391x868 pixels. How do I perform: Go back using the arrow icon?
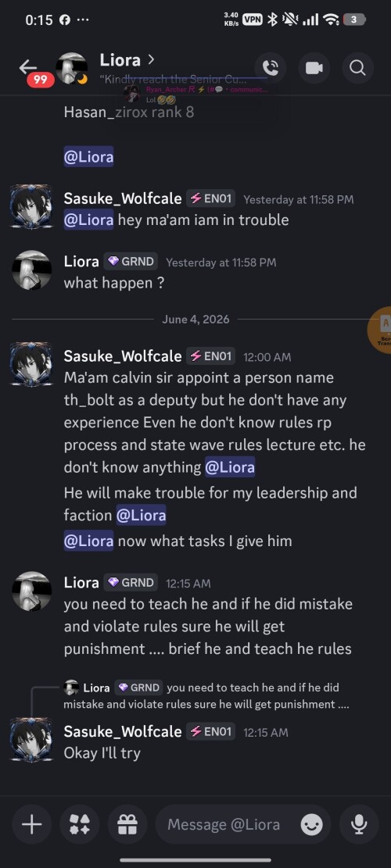(27, 67)
